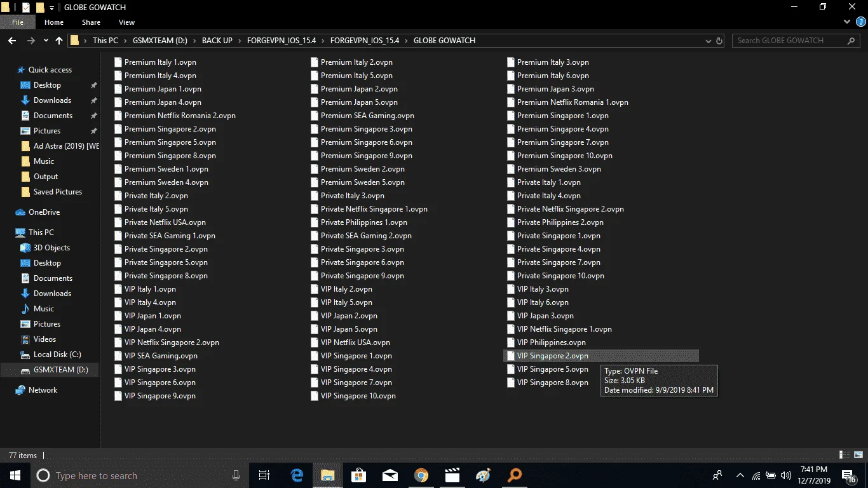This screenshot has height=488, width=868.
Task: Open 3D Objects under This PC
Action: click(51, 248)
